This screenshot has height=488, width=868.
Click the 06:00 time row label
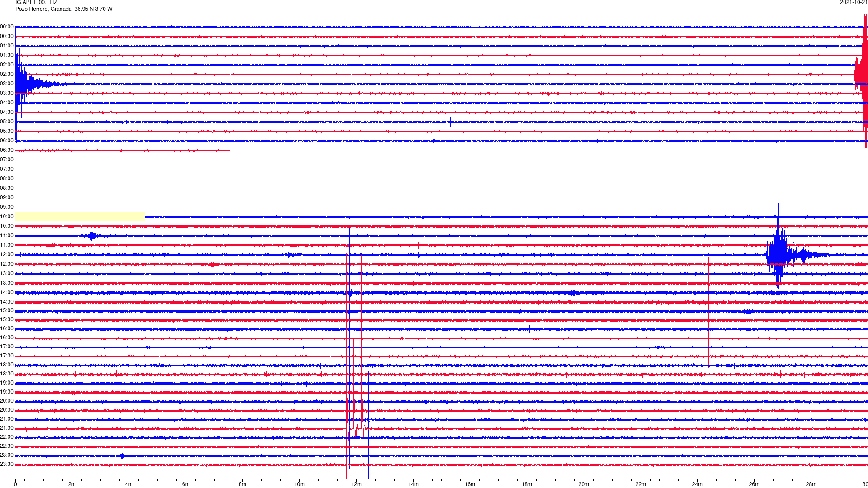pos(7,141)
